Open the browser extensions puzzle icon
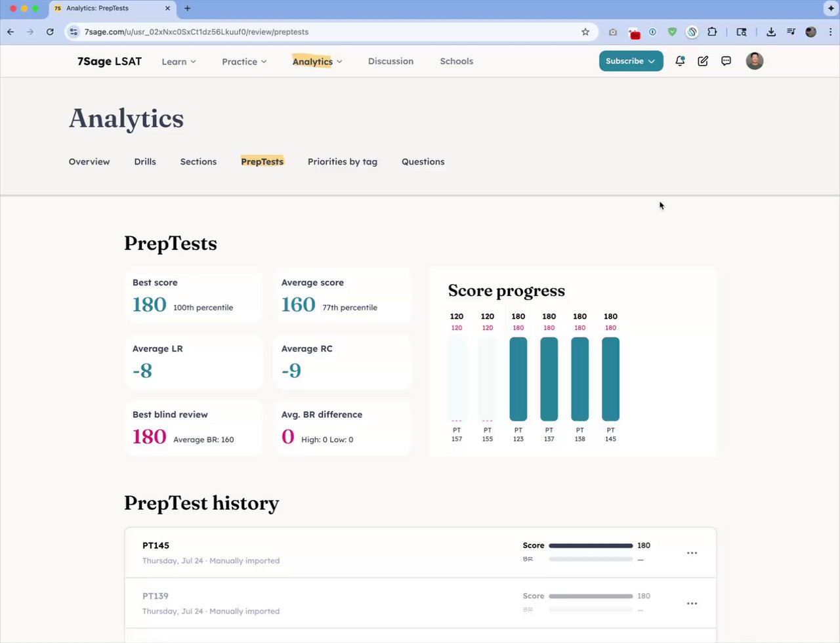840x643 pixels. pyautogui.click(x=712, y=31)
